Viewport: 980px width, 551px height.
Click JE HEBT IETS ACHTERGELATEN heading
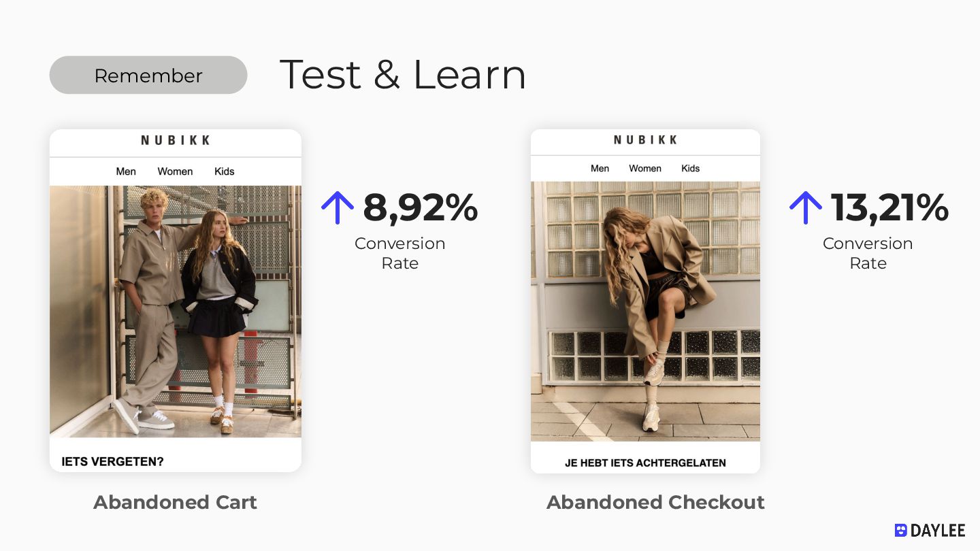pyautogui.click(x=645, y=463)
